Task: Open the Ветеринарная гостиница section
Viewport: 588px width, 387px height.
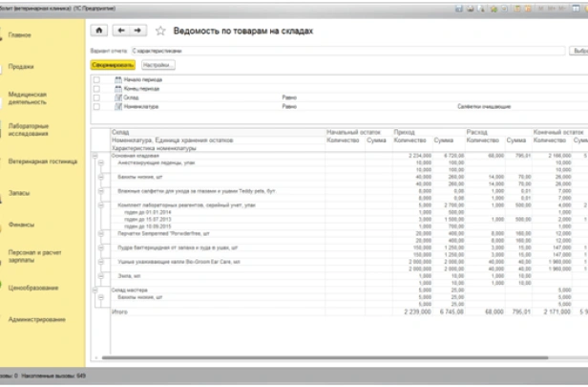Action: (42, 161)
